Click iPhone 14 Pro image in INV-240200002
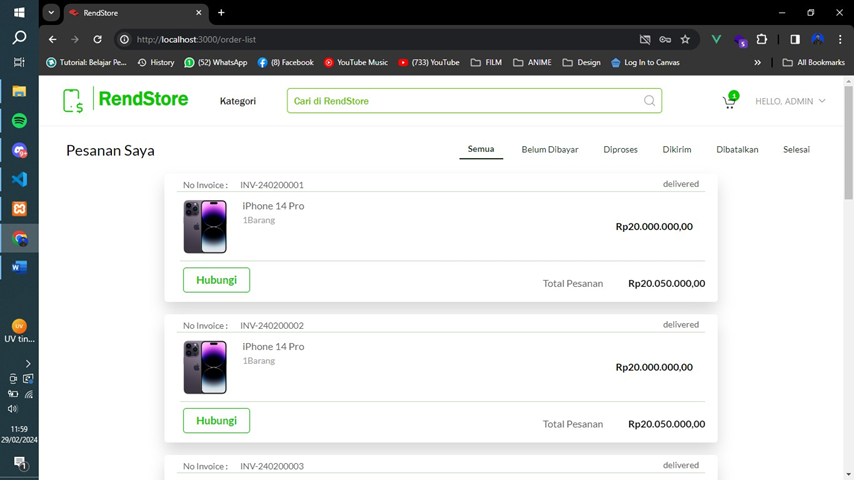This screenshot has width=854, height=480. pyautogui.click(x=205, y=367)
